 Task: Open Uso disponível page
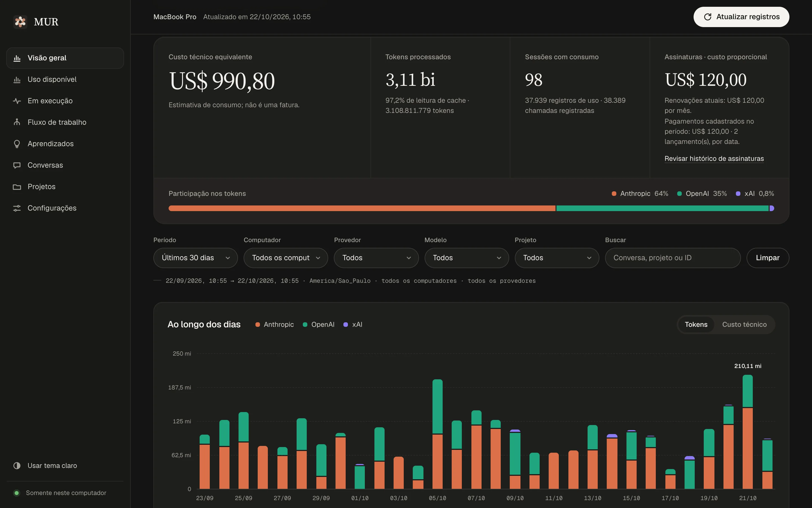coord(65,80)
